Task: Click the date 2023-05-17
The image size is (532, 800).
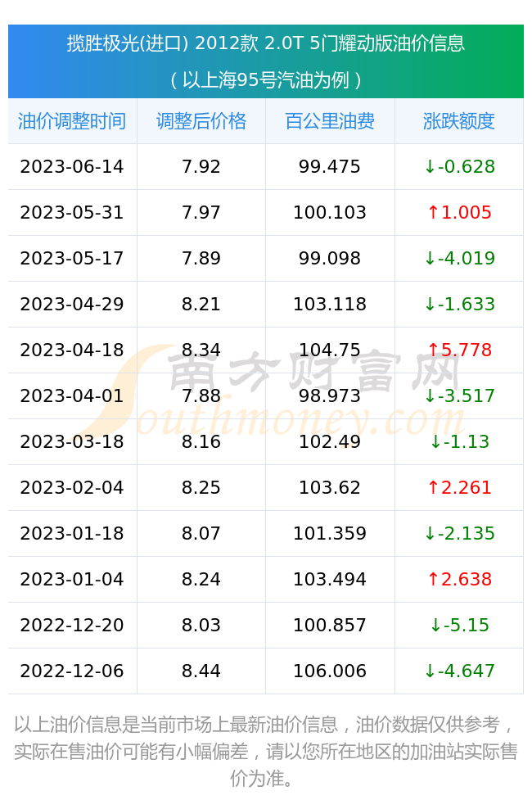Action: click(72, 259)
